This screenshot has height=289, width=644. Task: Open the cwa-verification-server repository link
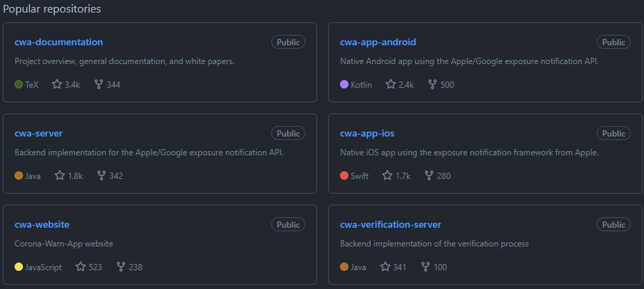tap(390, 225)
